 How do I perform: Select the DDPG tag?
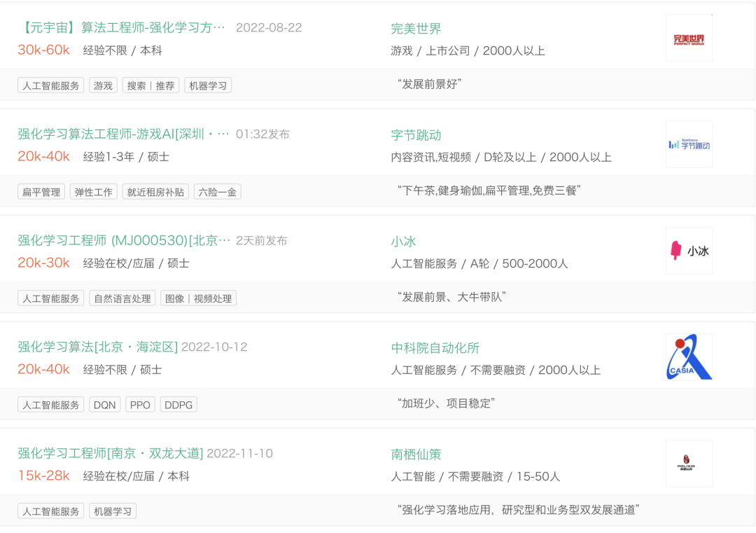pos(178,405)
